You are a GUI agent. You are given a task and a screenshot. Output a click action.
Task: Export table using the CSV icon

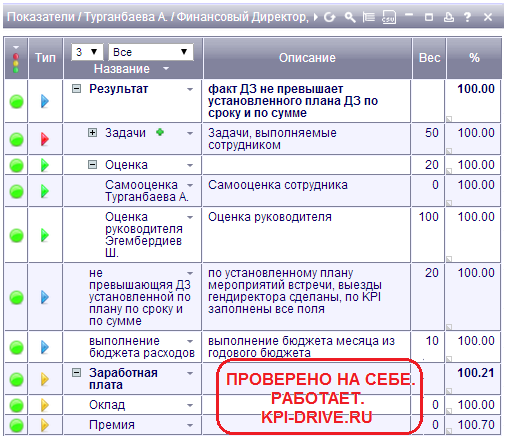click(x=389, y=17)
